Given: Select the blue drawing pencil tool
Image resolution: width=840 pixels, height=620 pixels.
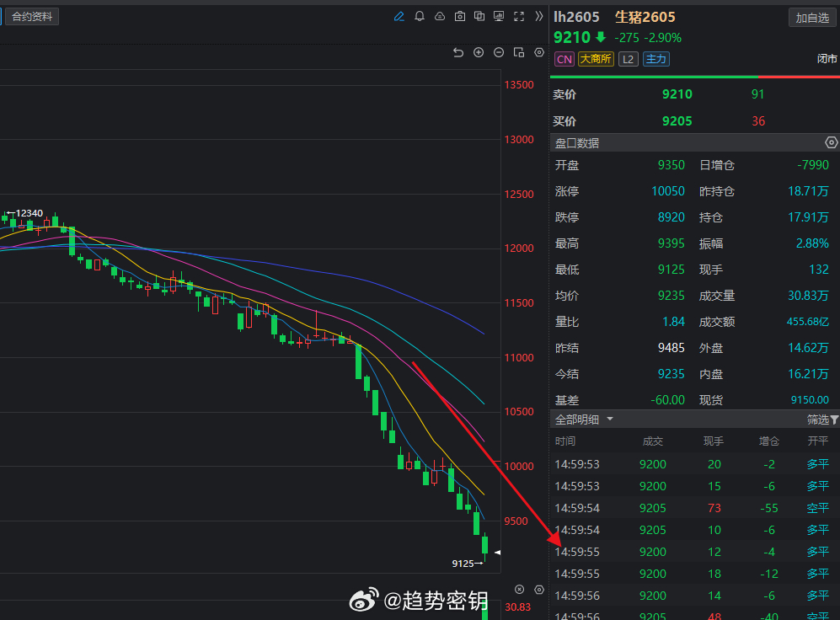Looking at the screenshot, I should 399,17.
